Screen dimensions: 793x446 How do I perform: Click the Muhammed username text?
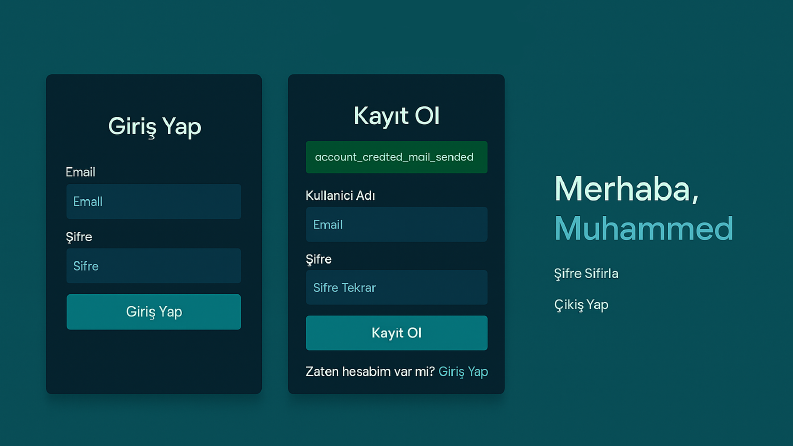[x=643, y=228]
